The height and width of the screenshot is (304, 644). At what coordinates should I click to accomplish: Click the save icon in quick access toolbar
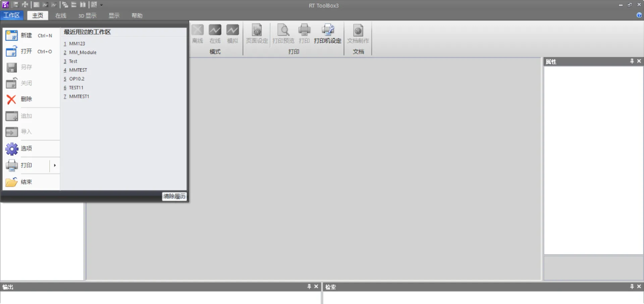click(x=16, y=5)
